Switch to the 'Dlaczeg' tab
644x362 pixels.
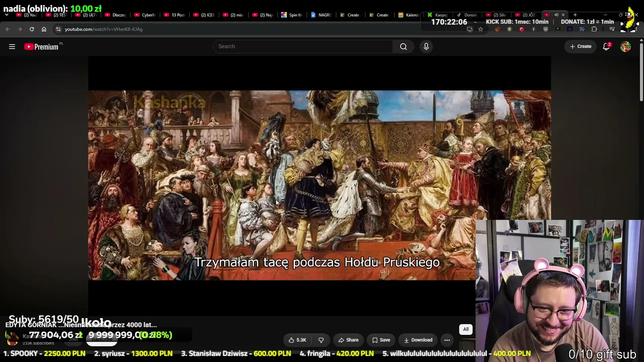pos(116,15)
